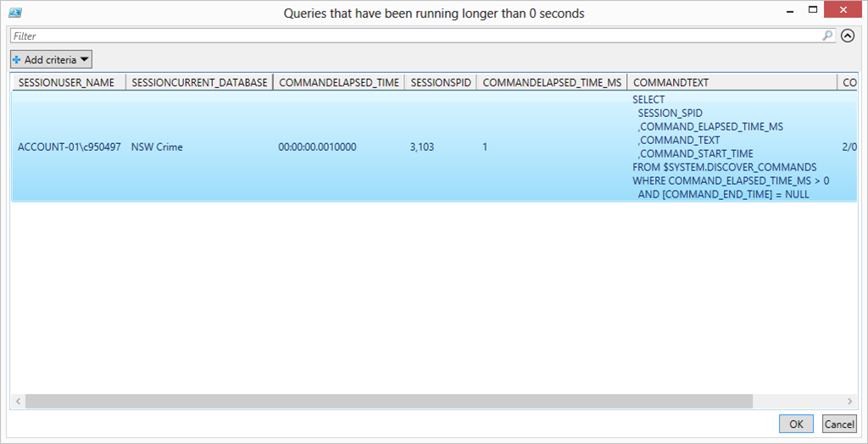Click the application icon in the title bar
The height and width of the screenshot is (444, 868).
[15, 11]
